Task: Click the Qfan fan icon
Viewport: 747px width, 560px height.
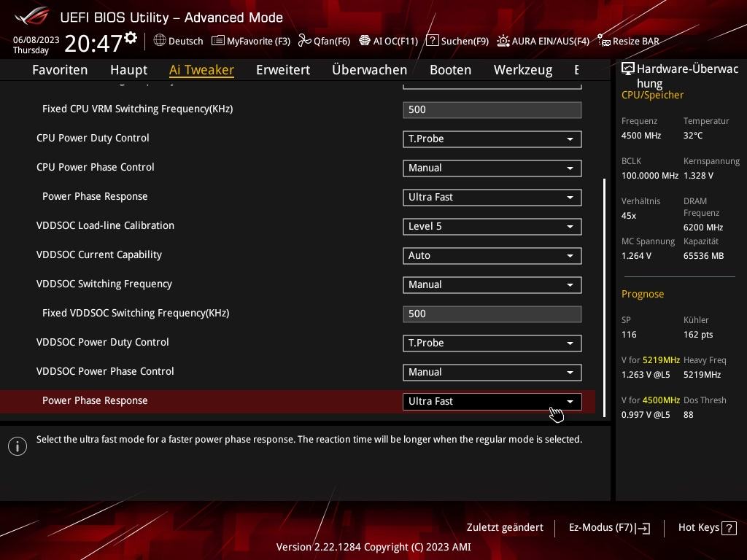Action: tap(304, 41)
